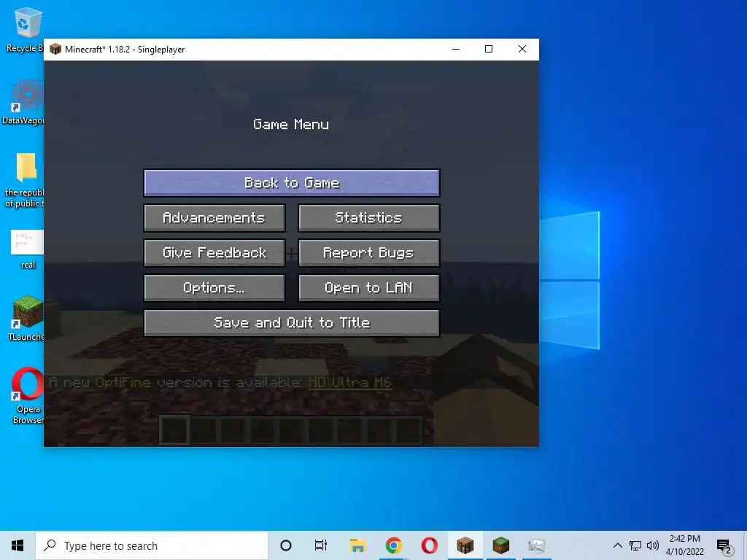This screenshot has height=560, width=747.
Task: Open the Options... menu
Action: click(x=214, y=287)
